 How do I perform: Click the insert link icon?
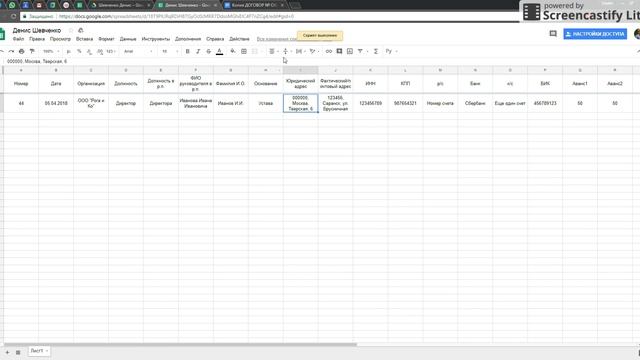329,51
